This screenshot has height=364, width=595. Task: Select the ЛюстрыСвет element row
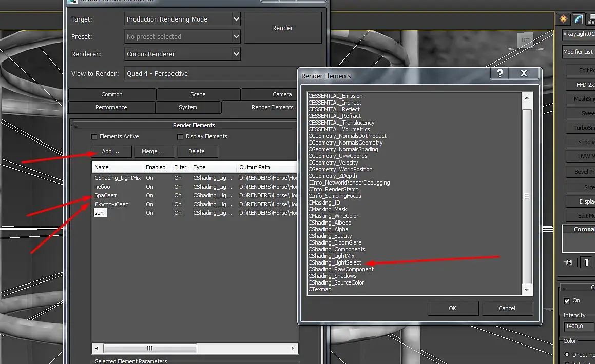[x=195, y=204]
